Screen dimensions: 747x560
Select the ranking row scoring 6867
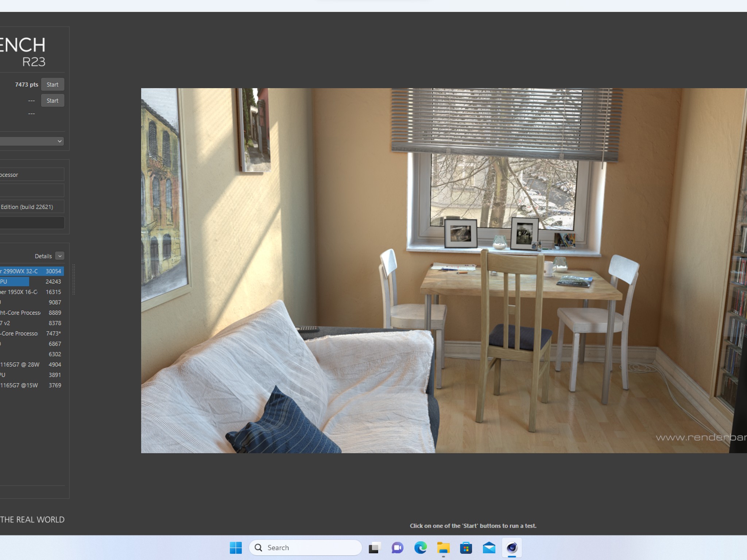[32, 344]
